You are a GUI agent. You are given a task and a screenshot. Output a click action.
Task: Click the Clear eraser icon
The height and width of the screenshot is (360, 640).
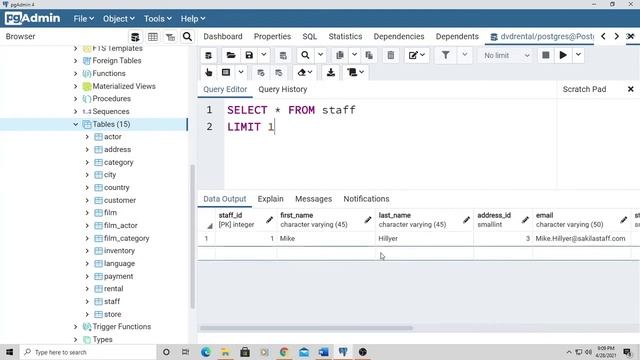coord(304,72)
